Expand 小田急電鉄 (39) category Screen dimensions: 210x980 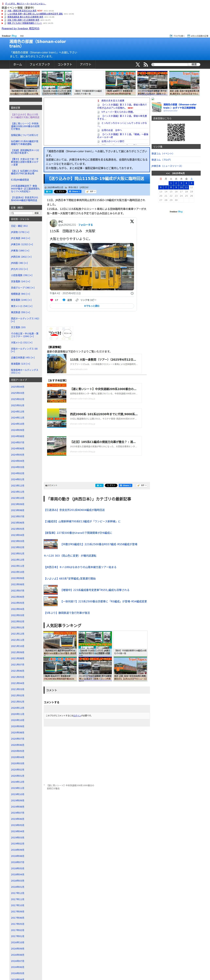pyautogui.click(x=30, y=275)
